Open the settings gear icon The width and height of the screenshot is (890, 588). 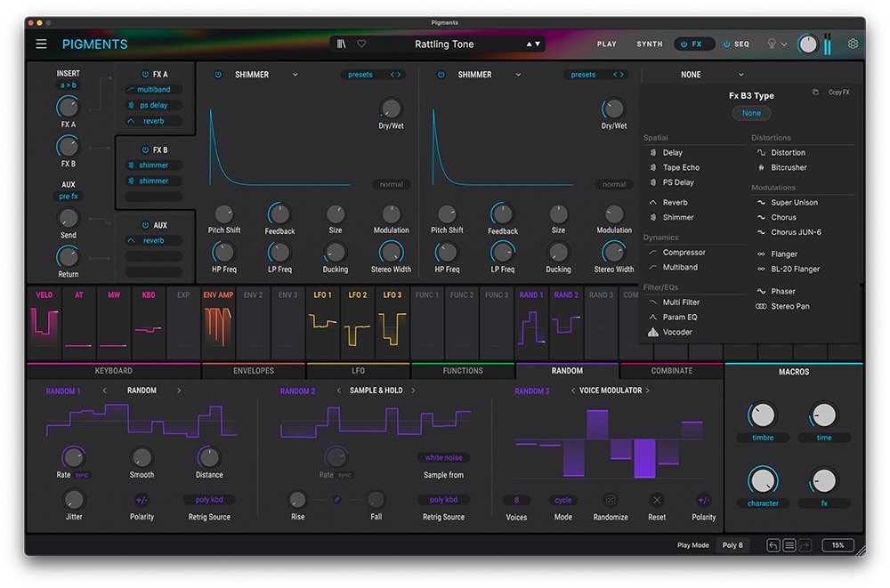click(853, 44)
